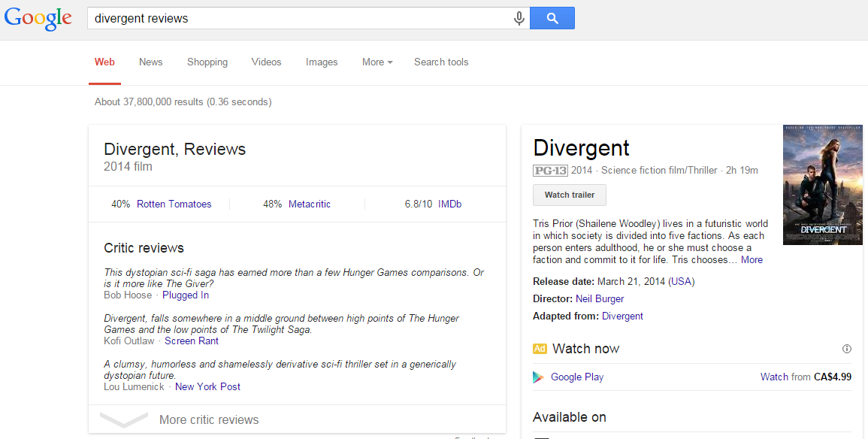Screen dimensions: 868x439
Task: Expand the description with More link
Action: pos(752,260)
